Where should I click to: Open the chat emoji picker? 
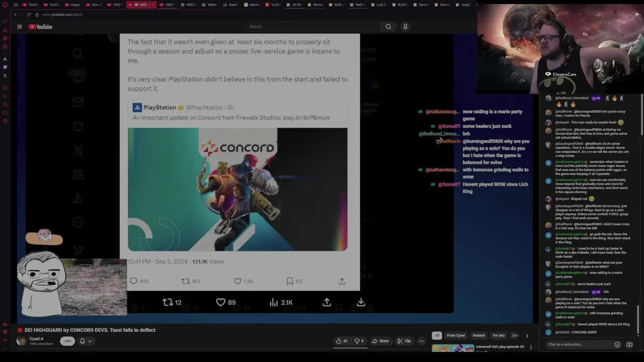click(x=617, y=344)
